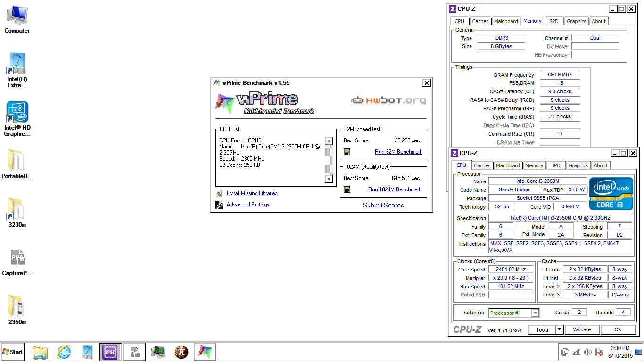
Task: Click the Validate button
Action: 582,330
